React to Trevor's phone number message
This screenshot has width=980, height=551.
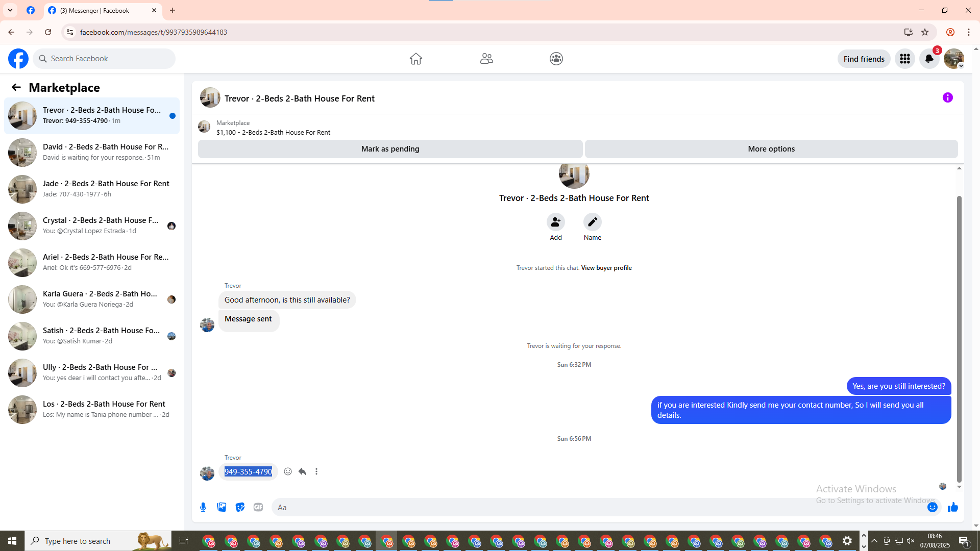(x=288, y=471)
